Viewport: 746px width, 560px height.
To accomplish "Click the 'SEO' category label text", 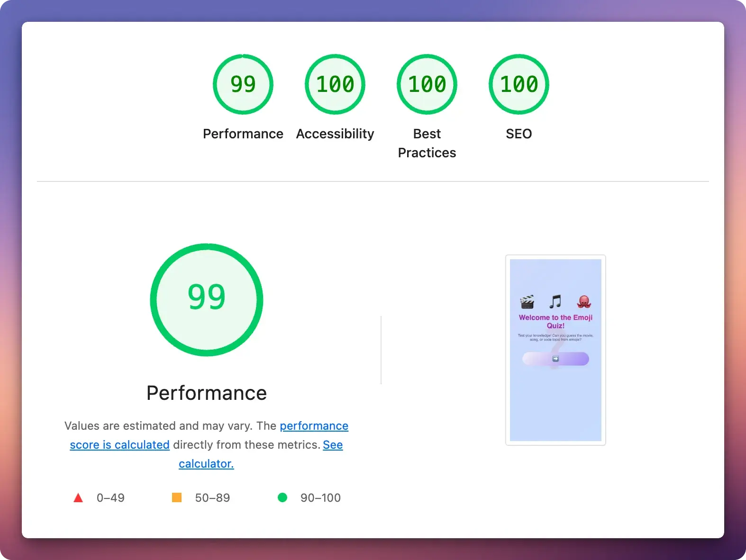I will [x=519, y=134].
